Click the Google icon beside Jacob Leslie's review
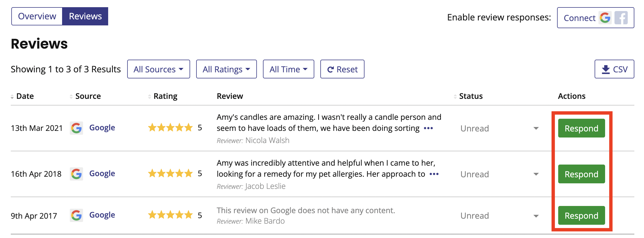The width and height of the screenshot is (644, 238). (x=76, y=174)
